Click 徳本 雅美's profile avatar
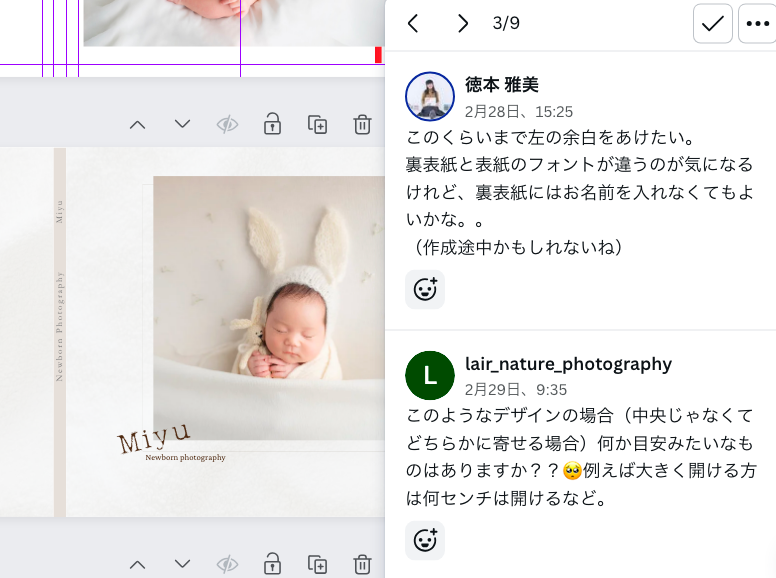The image size is (776, 578). [430, 96]
